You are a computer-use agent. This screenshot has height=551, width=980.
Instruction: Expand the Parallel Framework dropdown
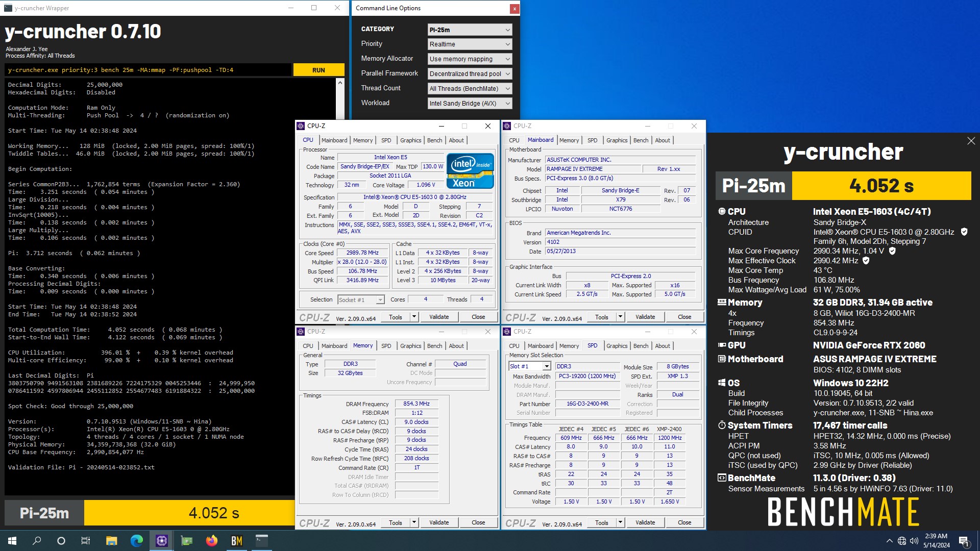pos(470,74)
